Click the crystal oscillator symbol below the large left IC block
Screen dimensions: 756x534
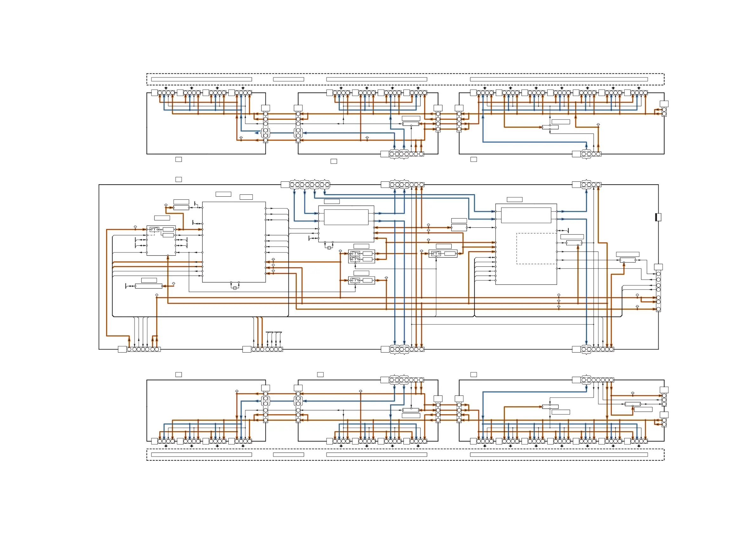click(x=235, y=288)
